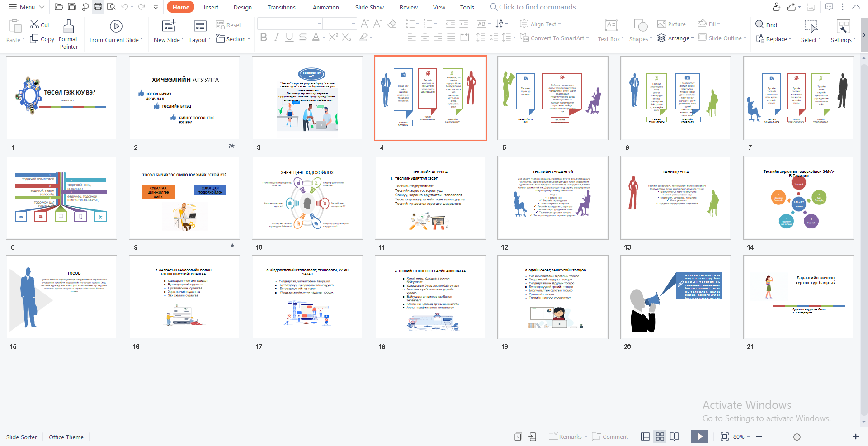Image resolution: width=868 pixels, height=446 pixels.
Task: Click the Print icon in quick toolbar
Action: tap(98, 7)
